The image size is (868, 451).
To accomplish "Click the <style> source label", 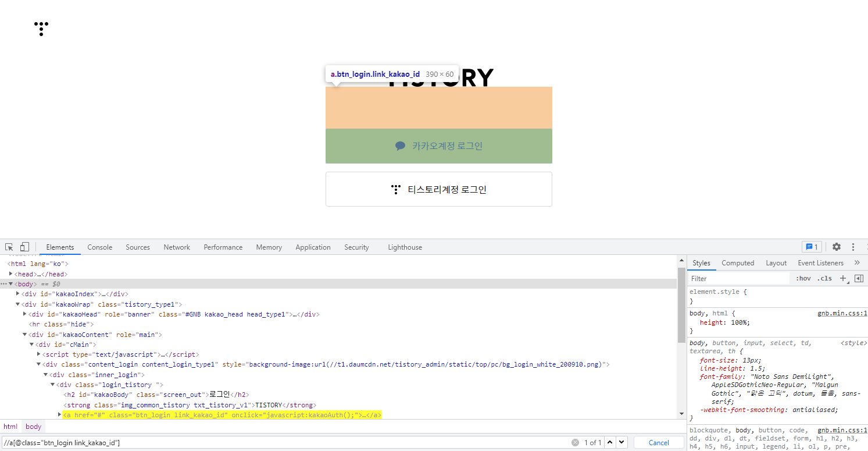I will (x=853, y=343).
